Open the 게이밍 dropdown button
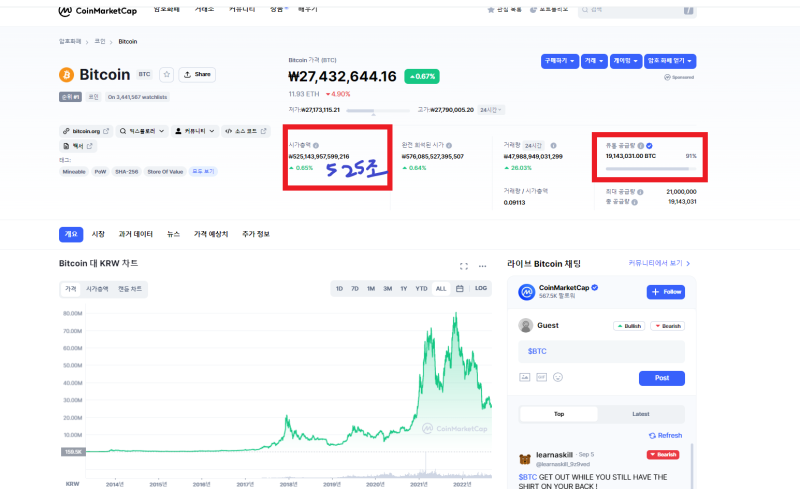This screenshot has height=489, width=800. [626, 61]
